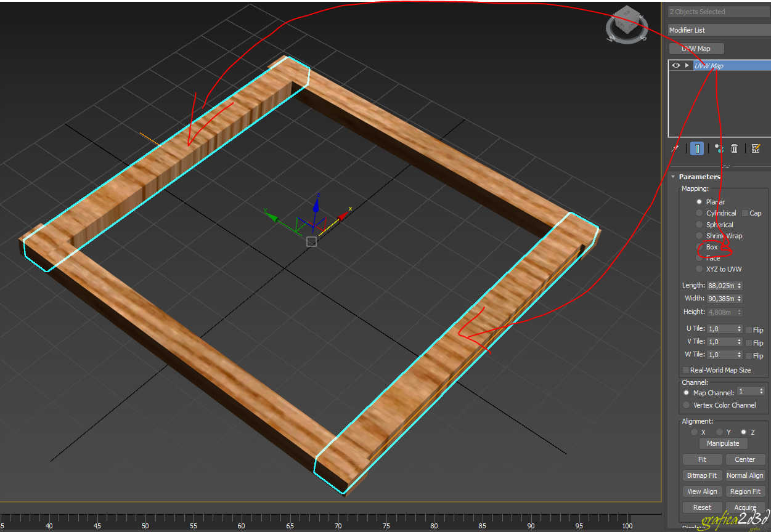Click the Manipulate button
The height and width of the screenshot is (532, 771).
click(x=723, y=443)
